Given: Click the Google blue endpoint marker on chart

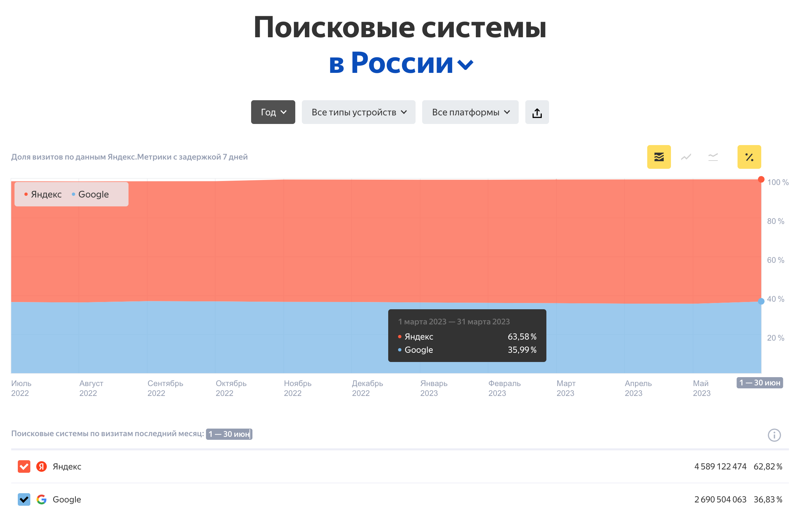Looking at the screenshot, I should pyautogui.click(x=761, y=301).
